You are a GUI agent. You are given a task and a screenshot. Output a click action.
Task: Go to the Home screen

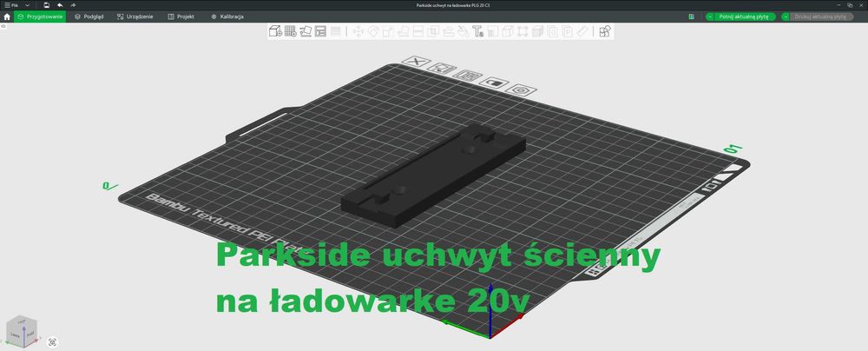point(7,17)
